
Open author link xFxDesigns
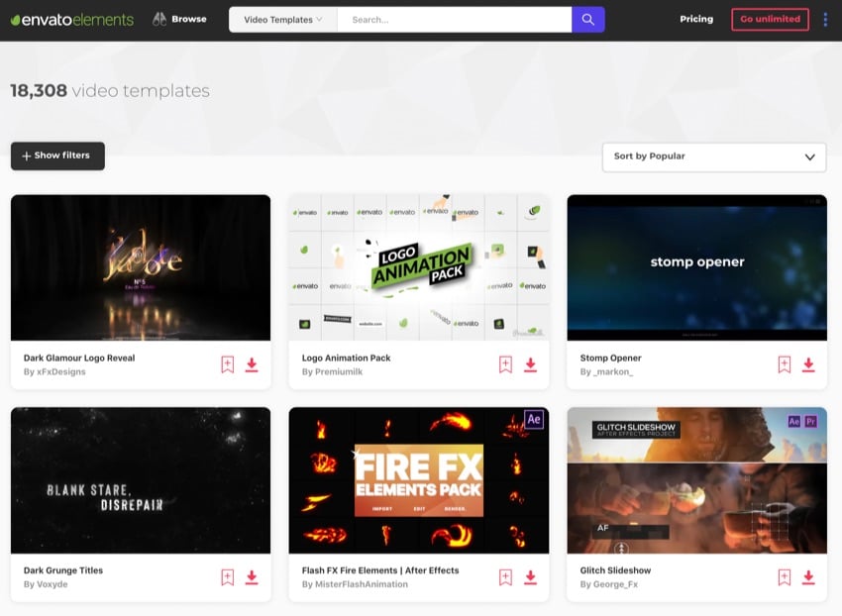pos(59,372)
